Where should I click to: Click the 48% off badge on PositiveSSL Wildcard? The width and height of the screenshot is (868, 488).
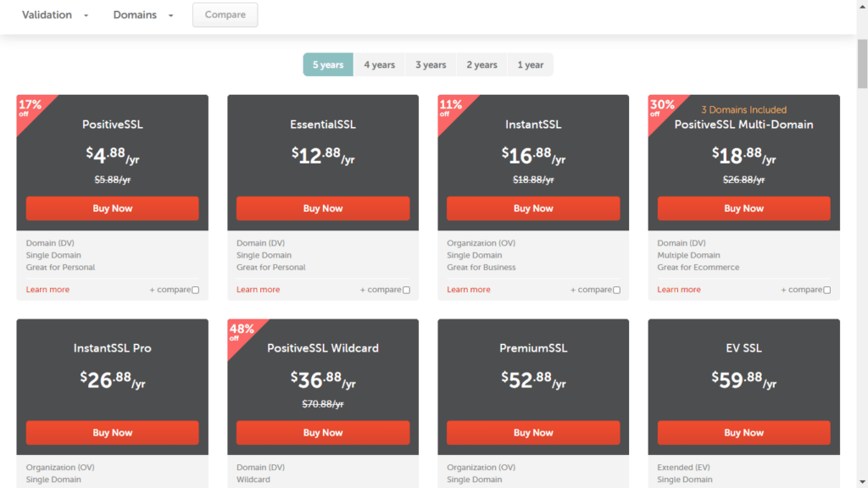point(239,332)
